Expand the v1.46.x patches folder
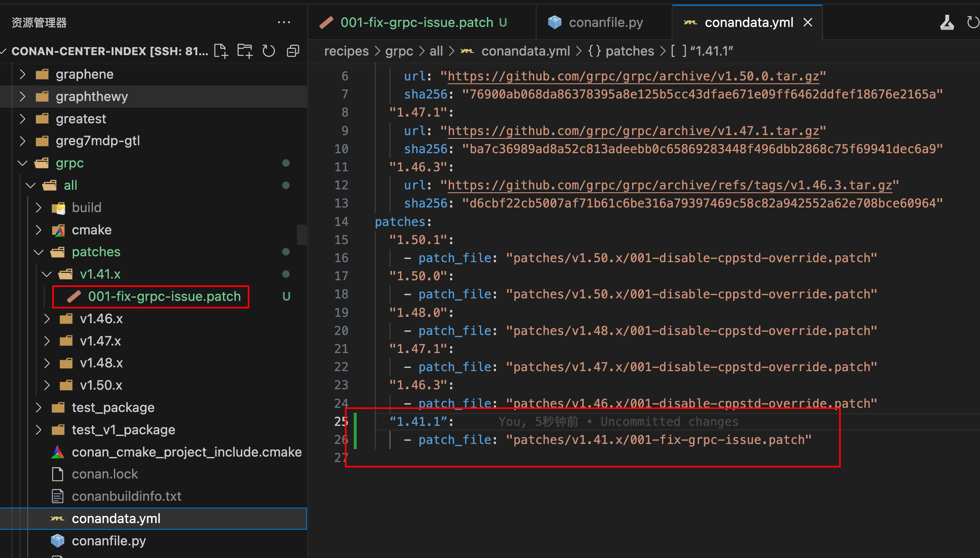980x558 pixels. (x=154, y=319)
